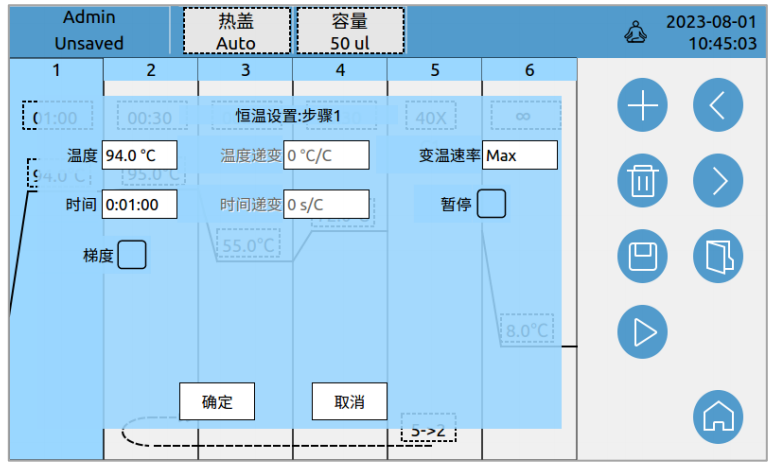The image size is (774, 471).
Task: Start the run with the play icon
Action: (642, 332)
